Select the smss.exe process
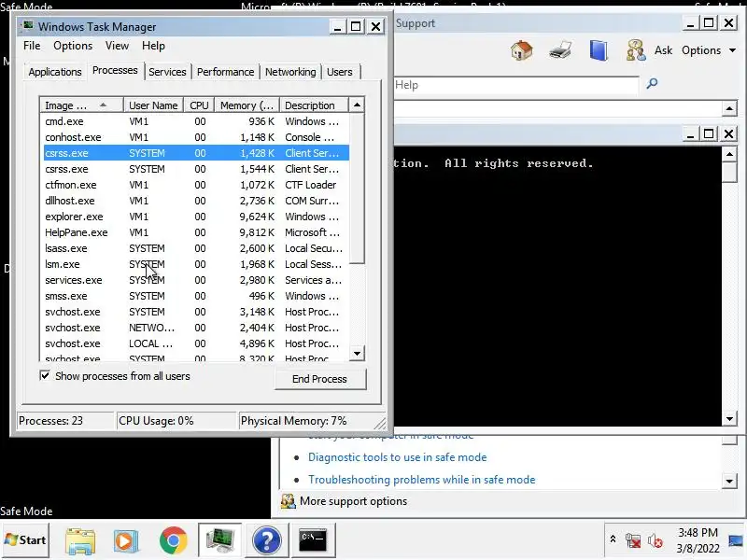Image resolution: width=747 pixels, height=560 pixels. point(194,296)
